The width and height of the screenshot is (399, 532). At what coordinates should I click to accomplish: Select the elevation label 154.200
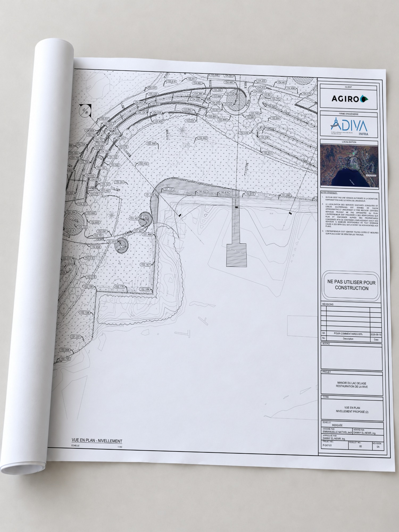pos(261,81)
